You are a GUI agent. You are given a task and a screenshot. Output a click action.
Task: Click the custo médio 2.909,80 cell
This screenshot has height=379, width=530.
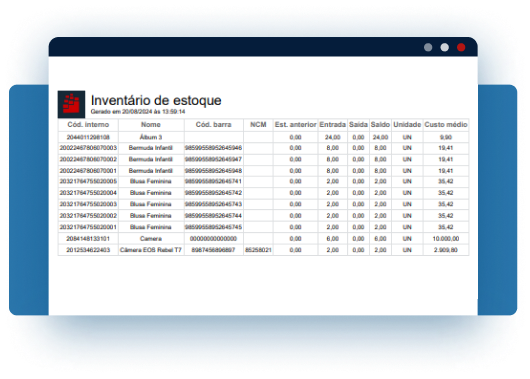coord(446,250)
